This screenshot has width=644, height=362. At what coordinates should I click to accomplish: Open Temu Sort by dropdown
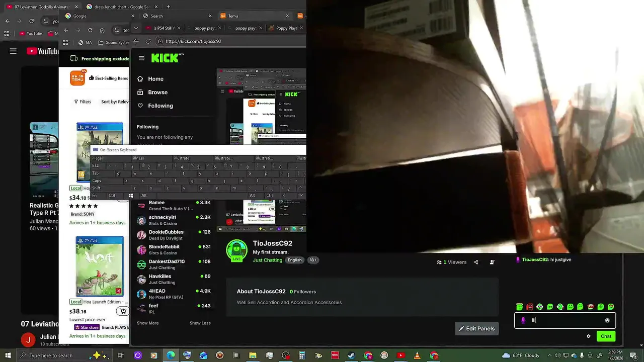115,102
